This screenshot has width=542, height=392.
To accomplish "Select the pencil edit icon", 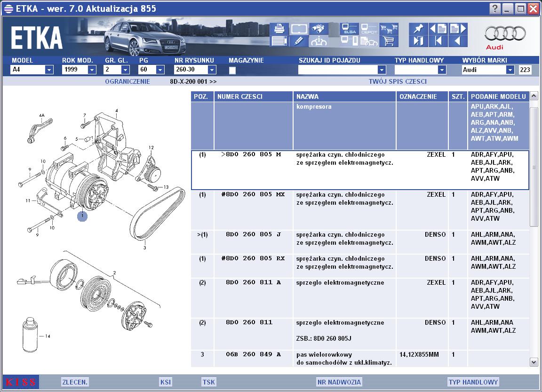I will pos(299,41).
